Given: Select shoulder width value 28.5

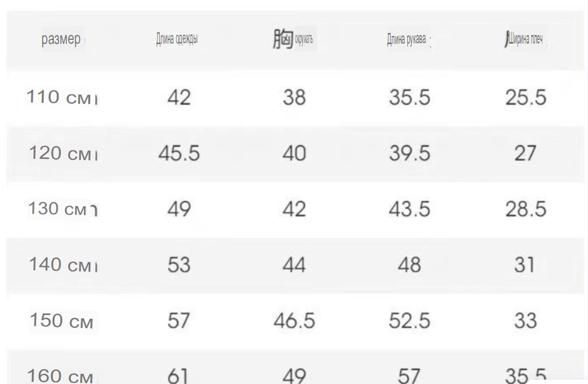Looking at the screenshot, I should (526, 209).
